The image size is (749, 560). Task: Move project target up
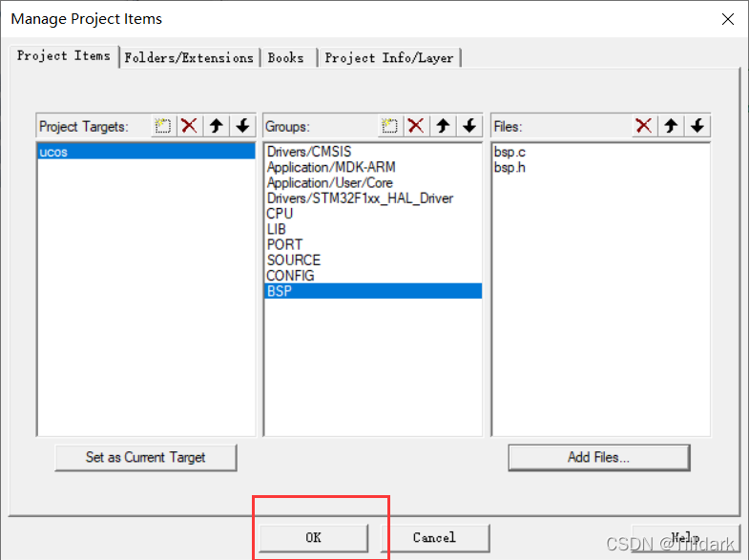pyautogui.click(x=217, y=126)
